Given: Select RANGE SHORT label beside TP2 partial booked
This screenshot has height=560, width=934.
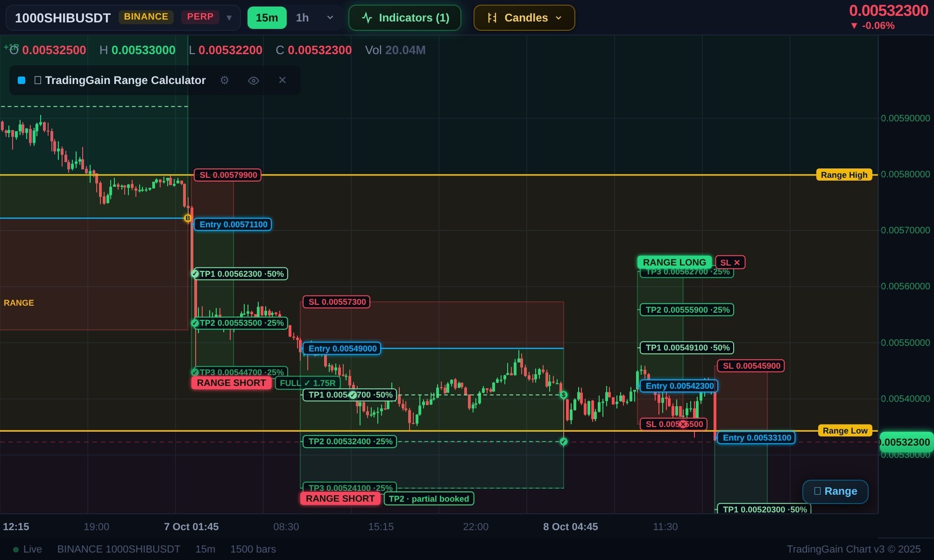Looking at the screenshot, I should 340,498.
